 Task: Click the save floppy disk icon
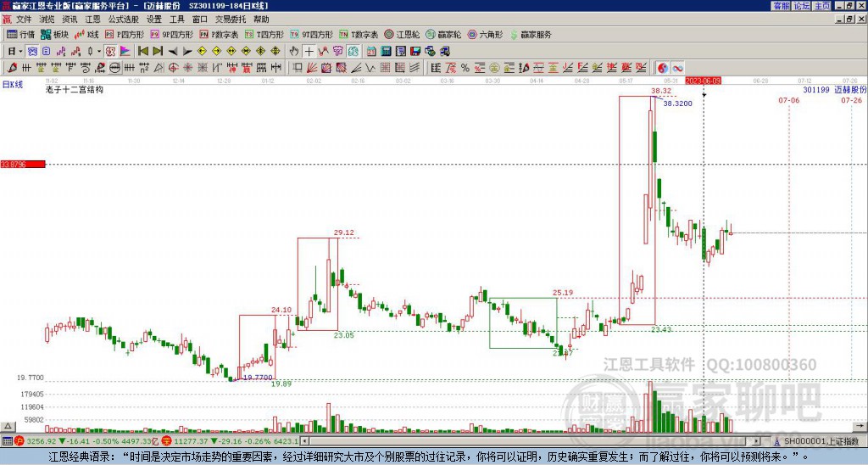(415, 52)
